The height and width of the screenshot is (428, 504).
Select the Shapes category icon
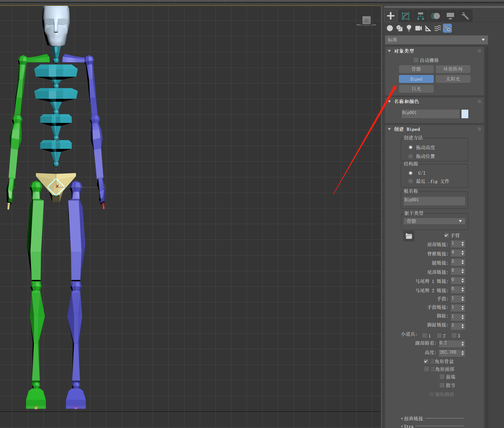click(x=399, y=28)
